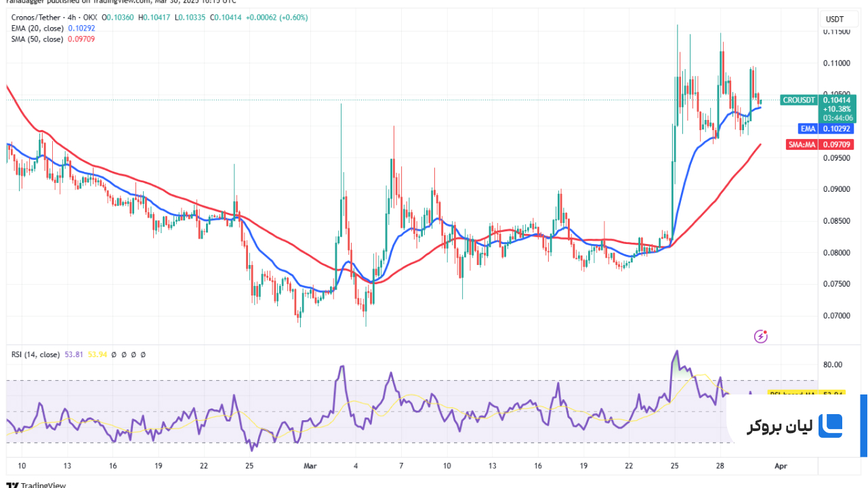Click the 0.08000 price axis label

837,253
